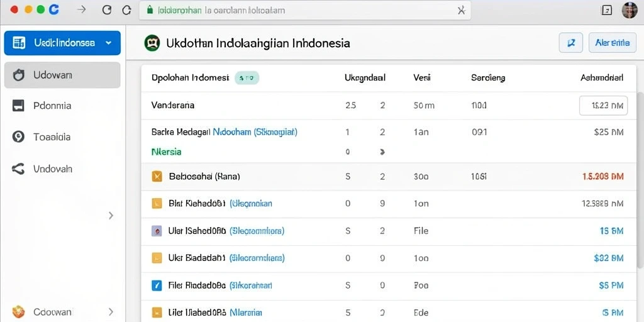Click 1061 in Bebosehai row
Screen dimensions: 644x322
(x=479, y=177)
